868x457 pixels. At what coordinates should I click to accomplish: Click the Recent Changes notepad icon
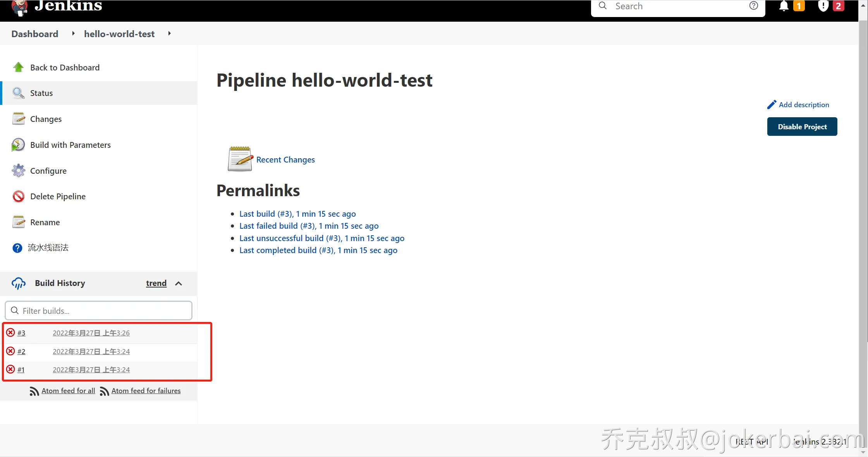coord(240,159)
